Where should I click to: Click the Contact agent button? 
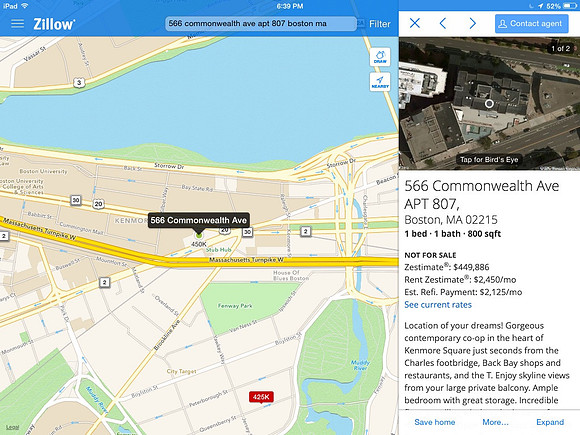531,24
